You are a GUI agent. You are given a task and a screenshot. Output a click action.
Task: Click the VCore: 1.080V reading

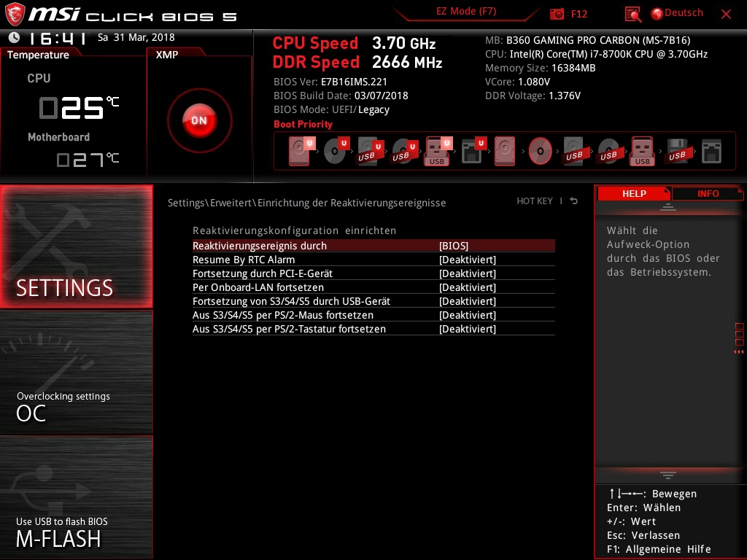coord(517,82)
